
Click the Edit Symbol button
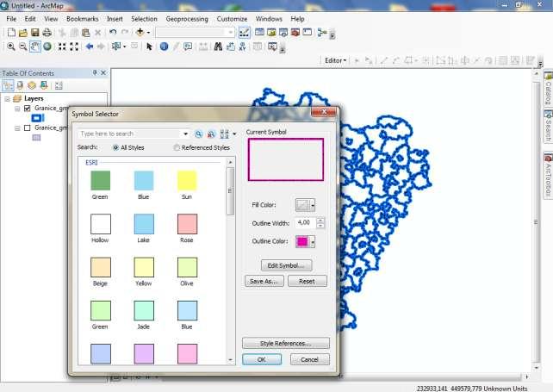[286, 265]
